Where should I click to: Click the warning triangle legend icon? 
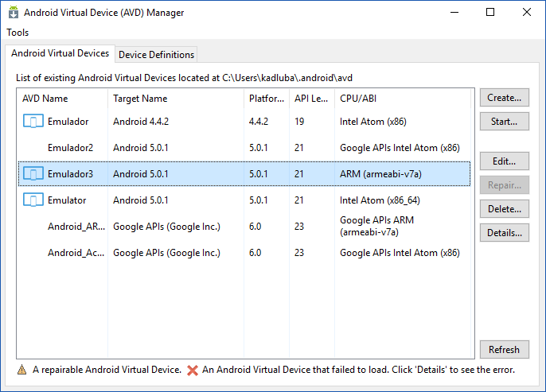[x=22, y=370]
